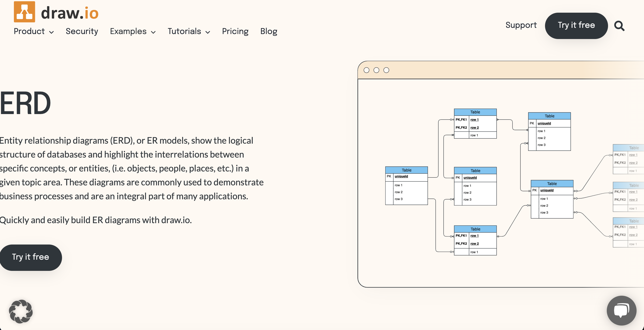Open the chat support widget icon
Image resolution: width=644 pixels, height=330 pixels.
pos(622,310)
